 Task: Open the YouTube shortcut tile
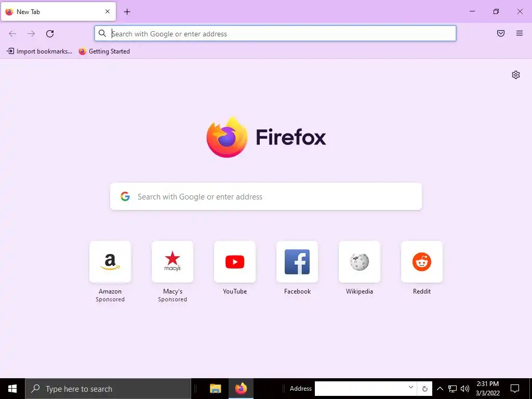pyautogui.click(x=235, y=262)
